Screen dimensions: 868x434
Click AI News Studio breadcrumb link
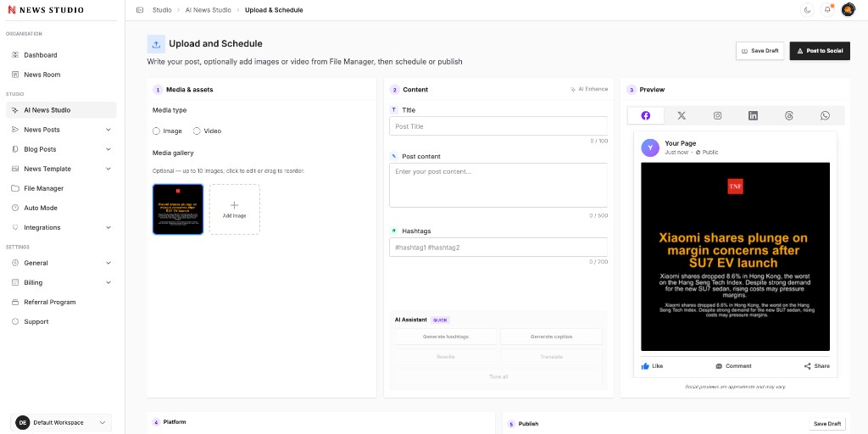[209, 10]
